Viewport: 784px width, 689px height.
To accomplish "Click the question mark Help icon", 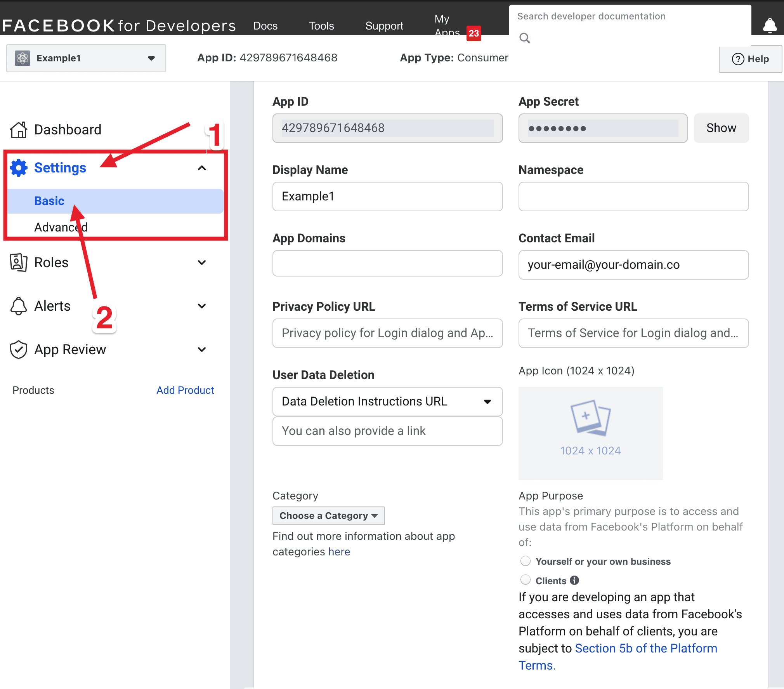I will 738,59.
